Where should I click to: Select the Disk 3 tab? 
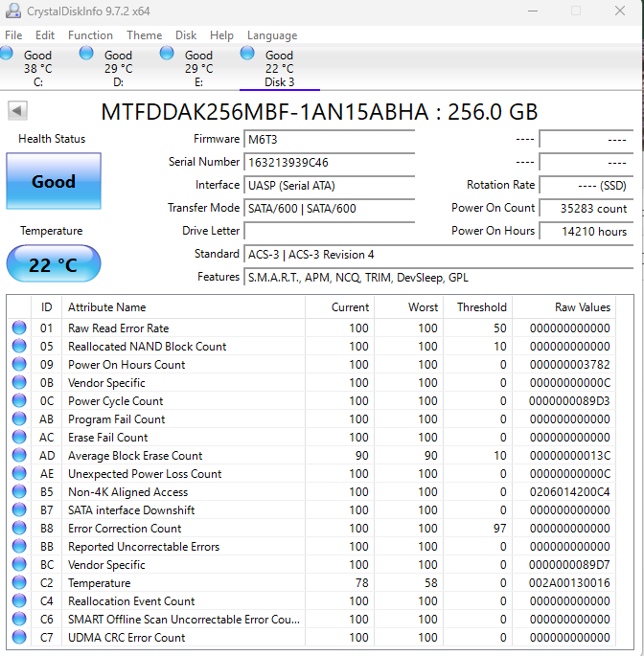pos(279,68)
